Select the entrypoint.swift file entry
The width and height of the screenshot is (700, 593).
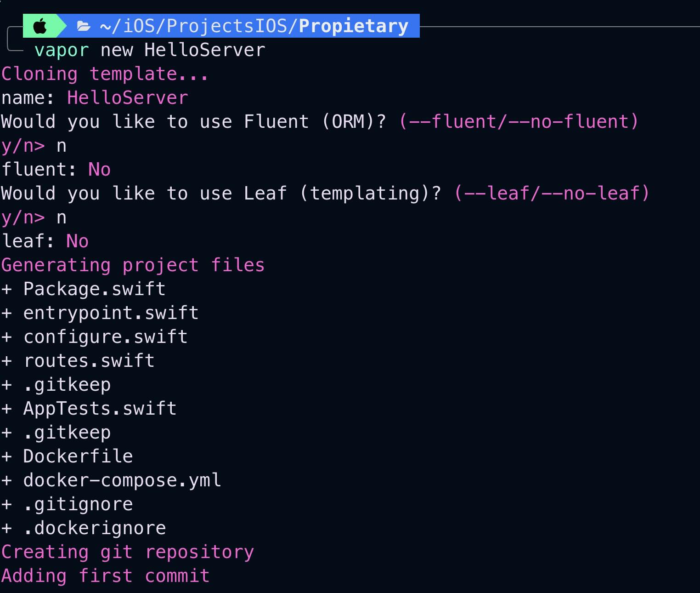pyautogui.click(x=110, y=313)
